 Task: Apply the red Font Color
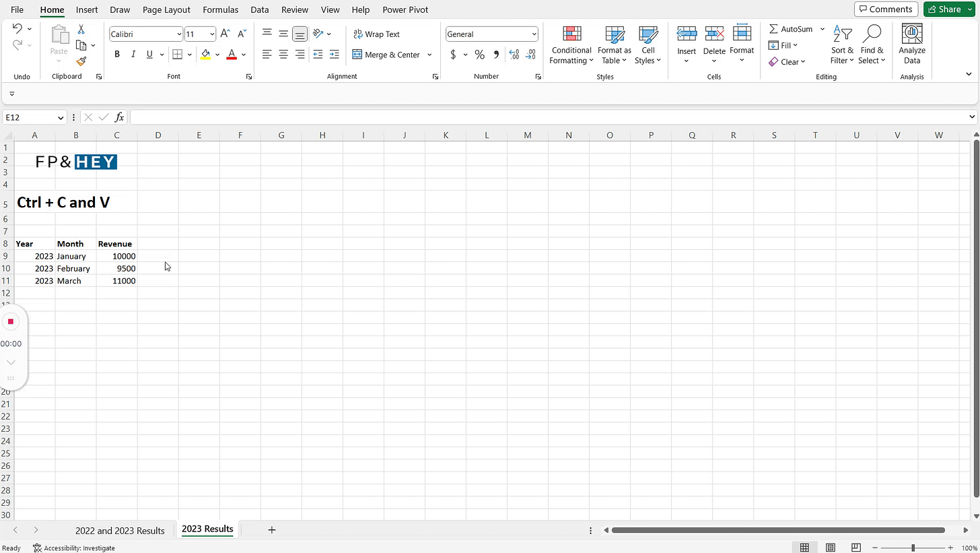[x=232, y=55]
